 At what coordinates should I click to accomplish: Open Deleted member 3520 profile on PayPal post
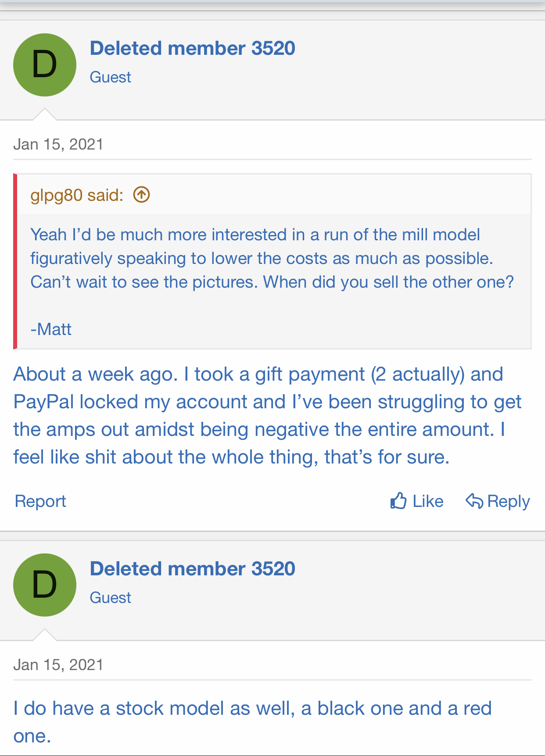[192, 48]
